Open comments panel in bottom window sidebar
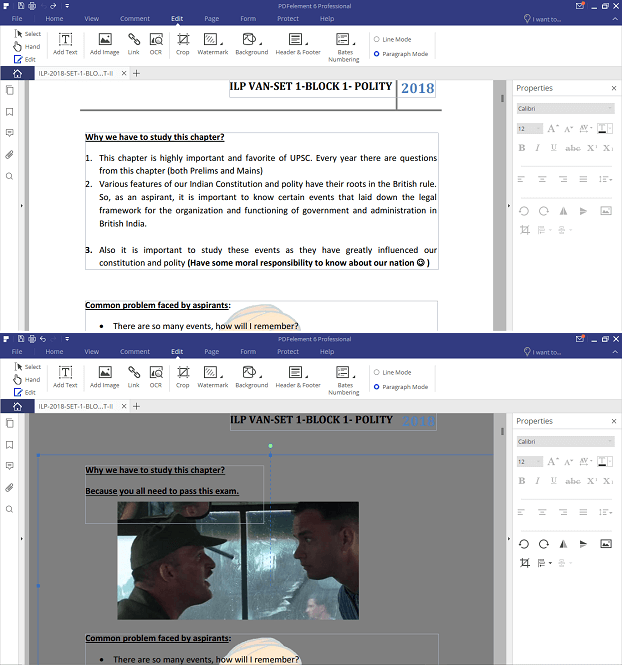The image size is (622, 665). pos(9,466)
